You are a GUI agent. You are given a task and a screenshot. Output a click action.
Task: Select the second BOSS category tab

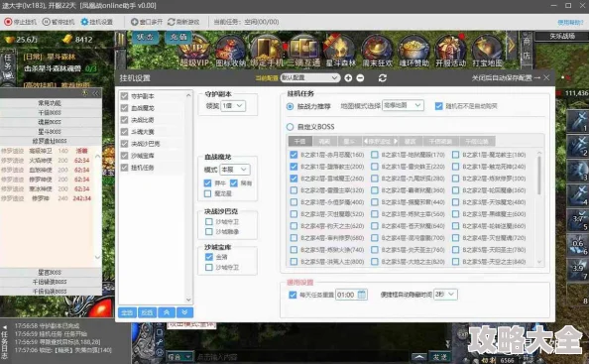[x=324, y=141]
